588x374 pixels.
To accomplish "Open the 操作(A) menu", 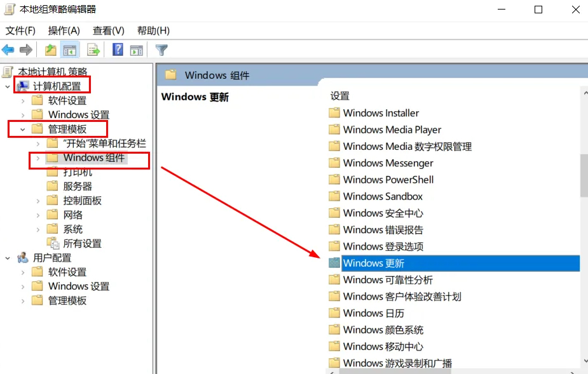I will (64, 30).
